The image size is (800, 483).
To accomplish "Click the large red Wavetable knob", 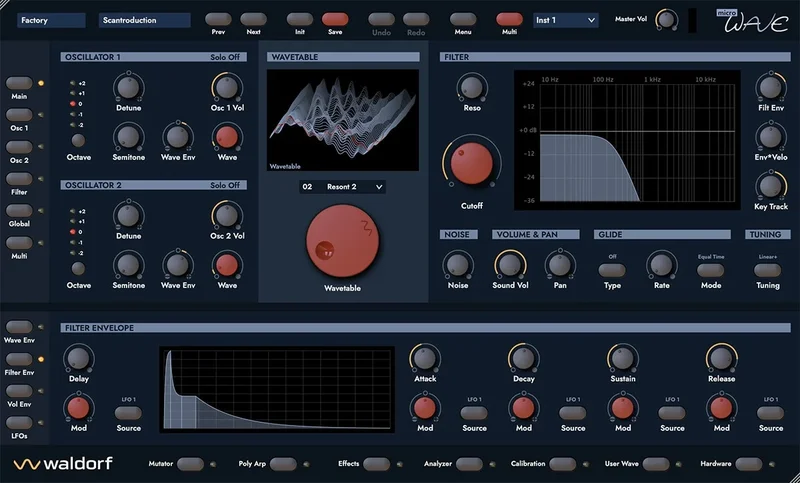I will tap(342, 241).
